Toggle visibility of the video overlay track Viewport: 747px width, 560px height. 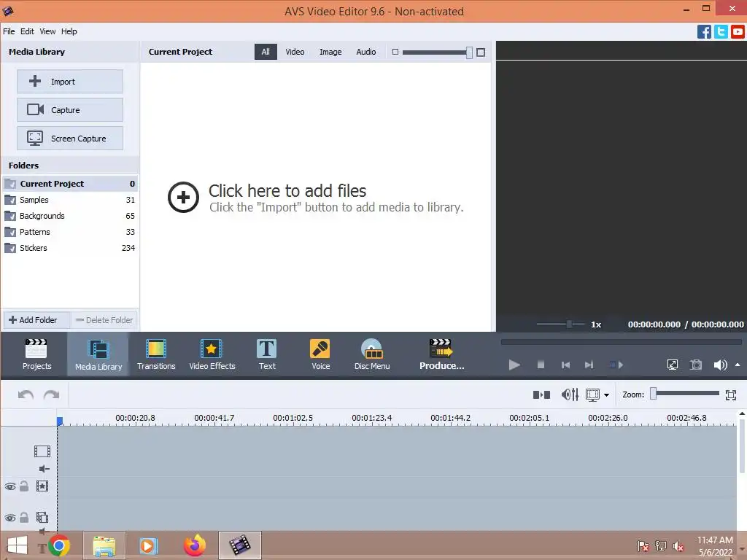tap(10, 518)
